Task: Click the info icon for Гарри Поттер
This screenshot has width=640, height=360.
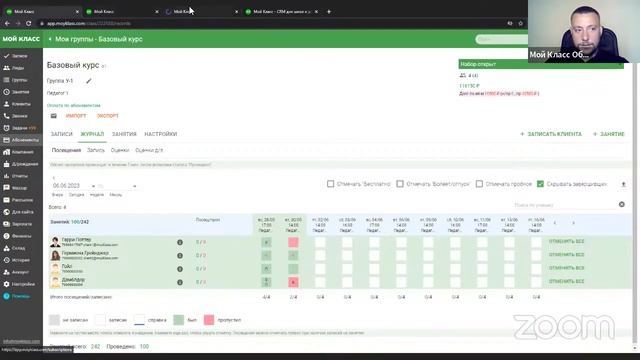Action: point(180,242)
